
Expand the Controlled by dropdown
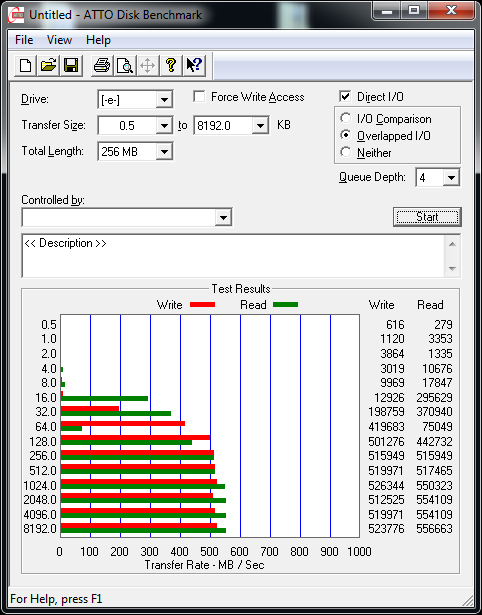(223, 218)
